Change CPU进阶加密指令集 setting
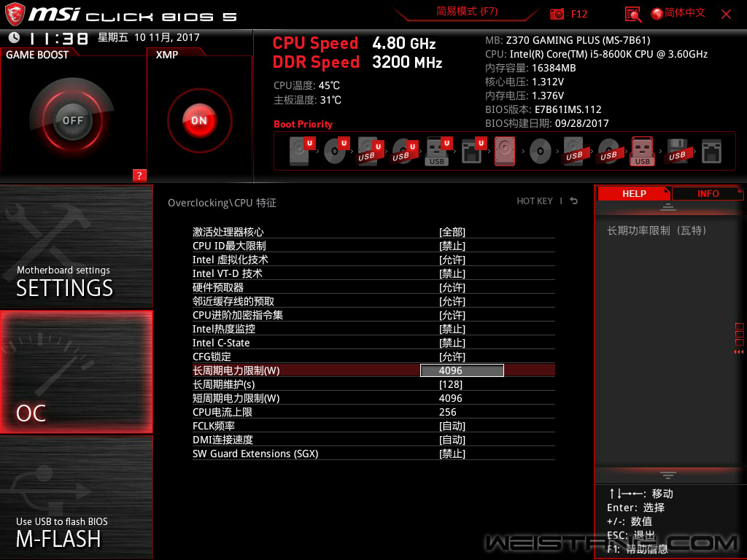The image size is (747, 560). (373, 315)
